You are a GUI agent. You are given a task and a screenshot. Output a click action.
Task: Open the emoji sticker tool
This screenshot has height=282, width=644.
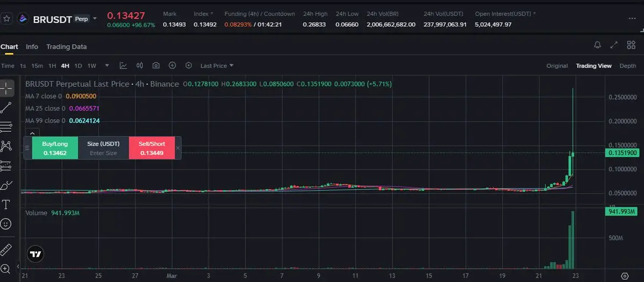[6, 224]
